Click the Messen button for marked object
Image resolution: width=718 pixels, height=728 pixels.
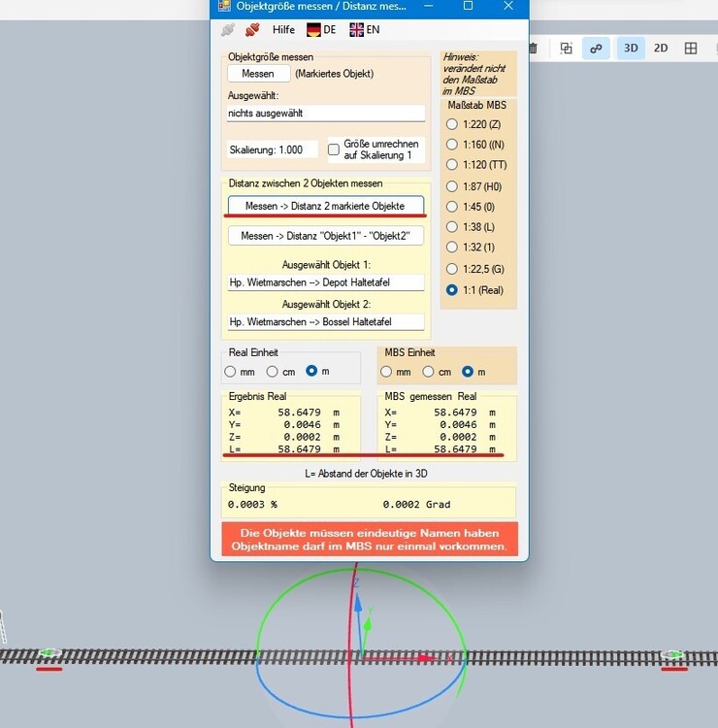(x=258, y=74)
